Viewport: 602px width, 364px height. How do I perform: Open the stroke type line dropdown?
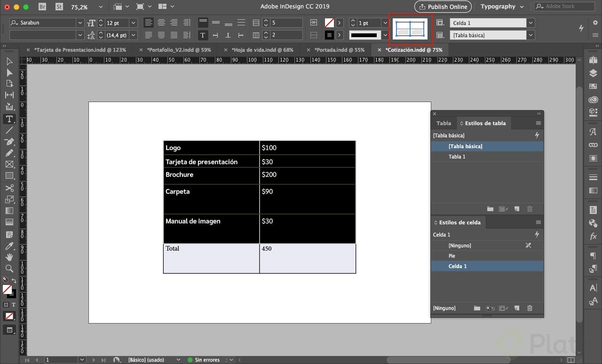(x=385, y=35)
